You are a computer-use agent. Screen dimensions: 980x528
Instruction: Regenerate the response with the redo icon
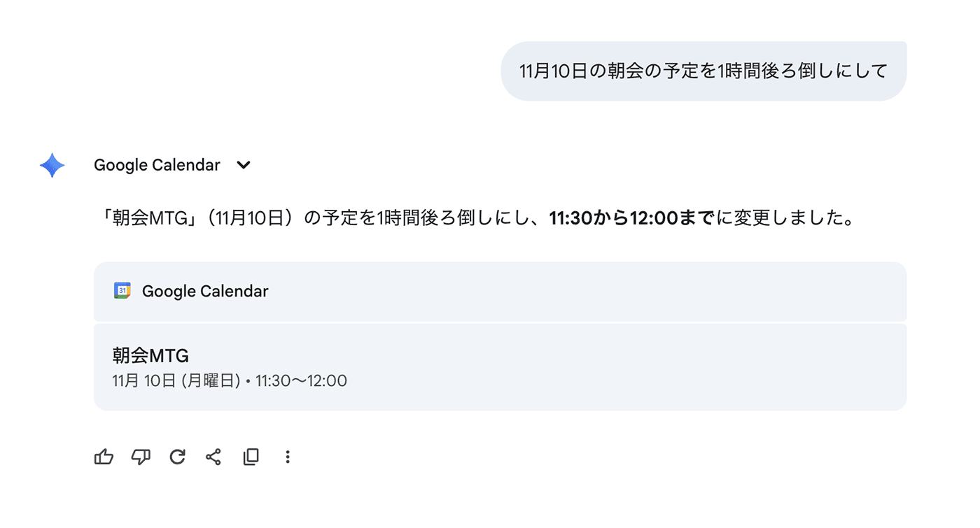(178, 457)
